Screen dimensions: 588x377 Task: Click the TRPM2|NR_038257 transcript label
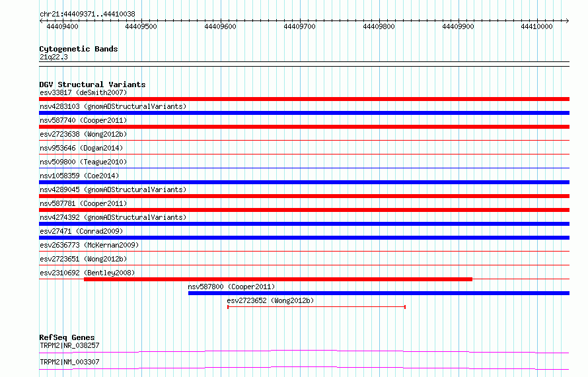point(69,345)
